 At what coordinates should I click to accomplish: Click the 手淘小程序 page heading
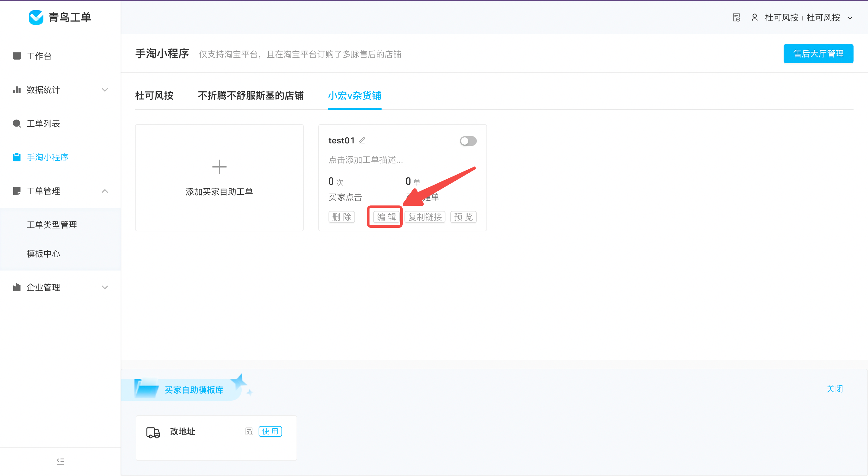click(162, 54)
